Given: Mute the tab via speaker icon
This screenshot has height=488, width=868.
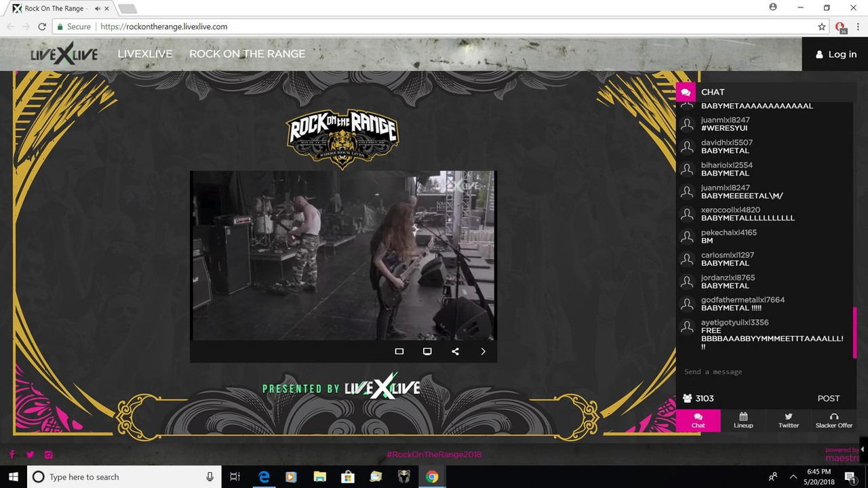Looking at the screenshot, I should (99, 8).
